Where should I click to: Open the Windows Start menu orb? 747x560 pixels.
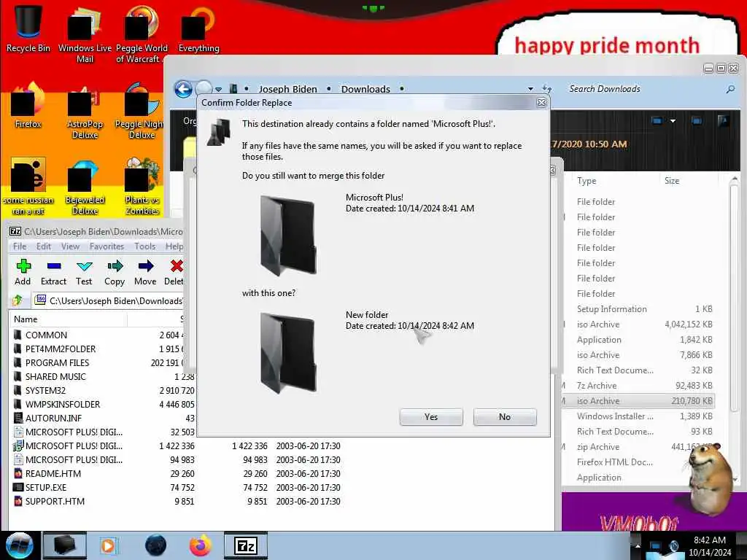click(x=19, y=545)
